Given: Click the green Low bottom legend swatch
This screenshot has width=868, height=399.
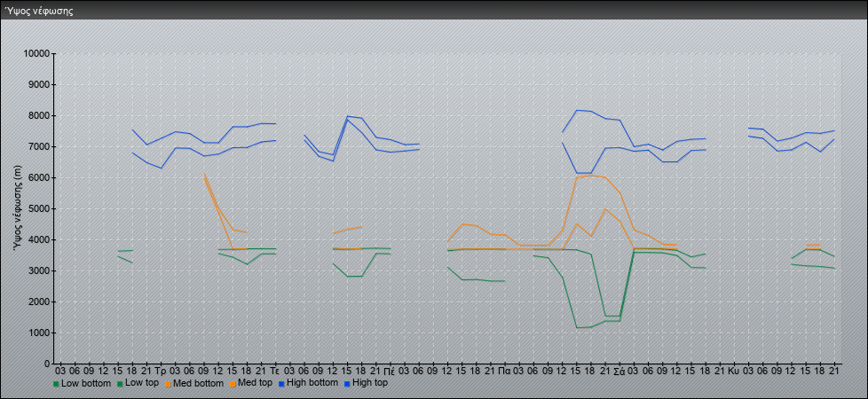Looking at the screenshot, I should [56, 384].
